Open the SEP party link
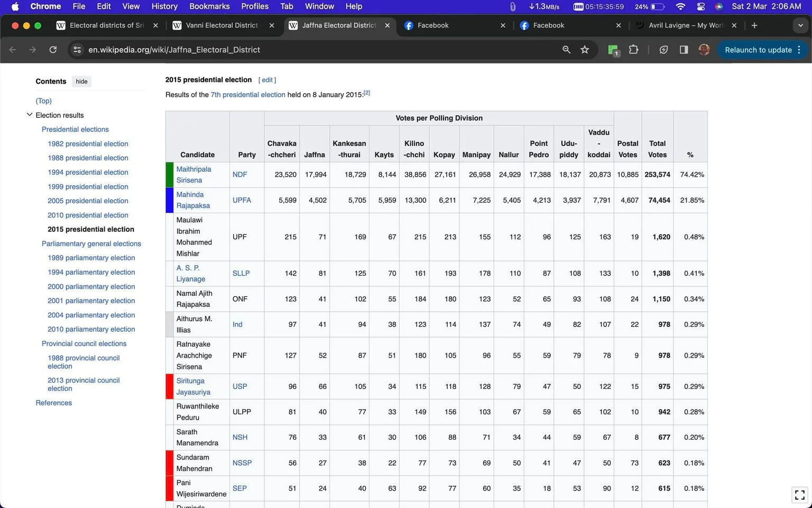The image size is (812, 508). (239, 488)
